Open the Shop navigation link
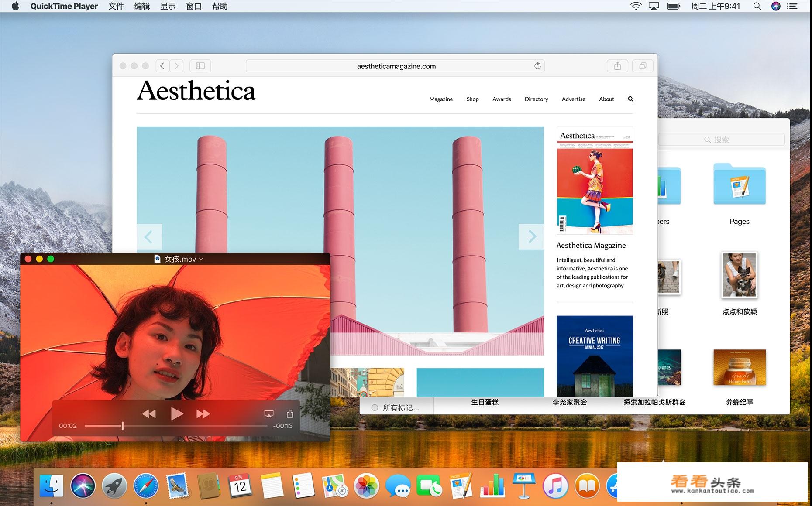The width and height of the screenshot is (812, 506). pyautogui.click(x=472, y=99)
